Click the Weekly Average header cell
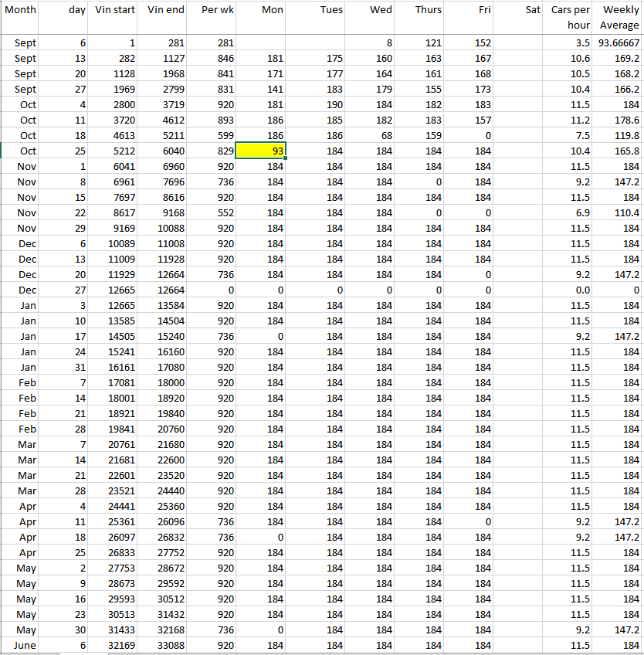The width and height of the screenshot is (644, 655). coord(619,17)
